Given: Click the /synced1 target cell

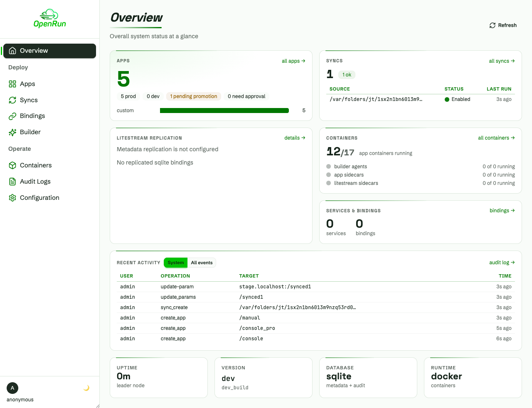Looking at the screenshot, I should click(251, 297).
